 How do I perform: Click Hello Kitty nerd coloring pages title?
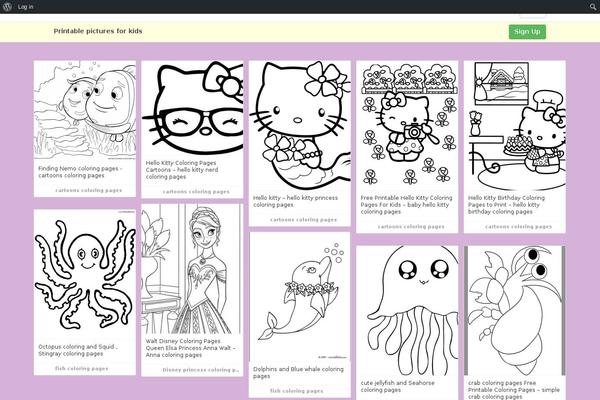(x=182, y=170)
